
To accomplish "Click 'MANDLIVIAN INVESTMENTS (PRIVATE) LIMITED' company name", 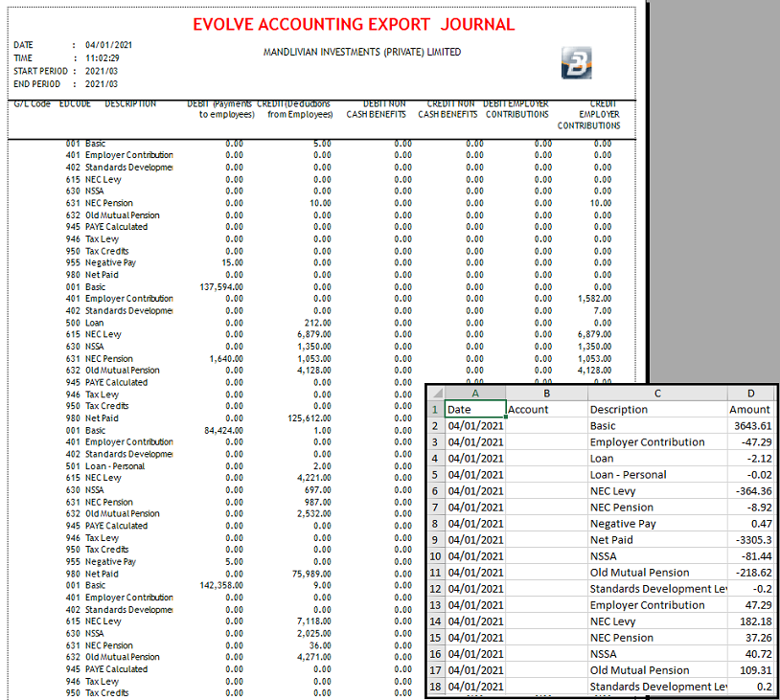I will [362, 52].
